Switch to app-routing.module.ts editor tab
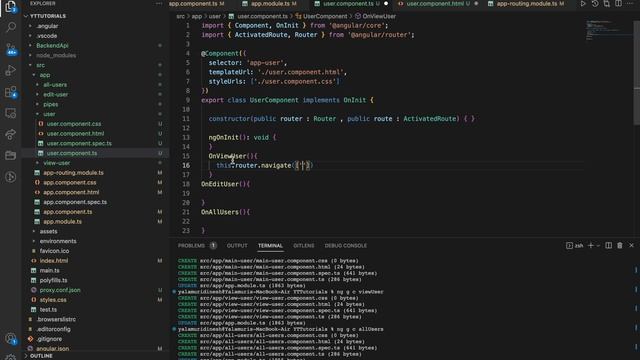The image size is (640, 360). (x=527, y=4)
